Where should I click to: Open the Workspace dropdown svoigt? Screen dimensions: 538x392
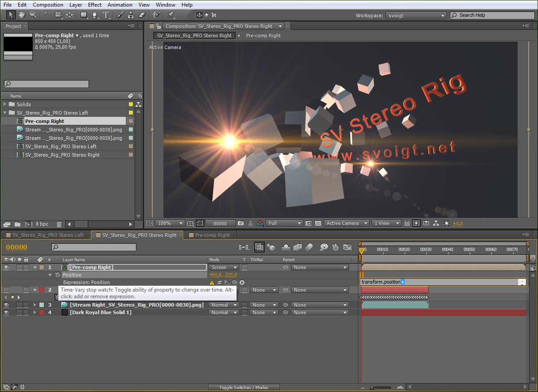[416, 15]
